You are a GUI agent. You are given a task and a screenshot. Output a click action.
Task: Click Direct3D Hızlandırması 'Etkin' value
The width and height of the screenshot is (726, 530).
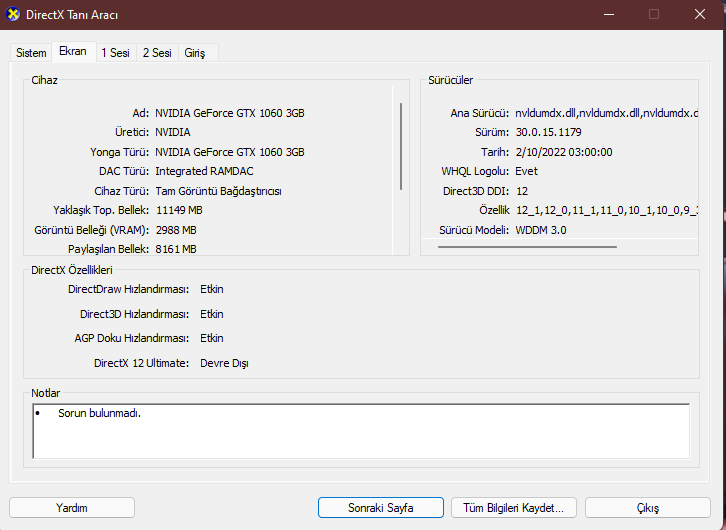pyautogui.click(x=212, y=314)
